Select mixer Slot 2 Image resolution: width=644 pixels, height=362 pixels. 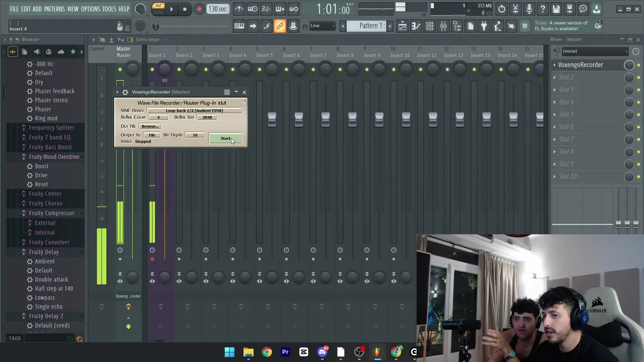[x=566, y=77]
